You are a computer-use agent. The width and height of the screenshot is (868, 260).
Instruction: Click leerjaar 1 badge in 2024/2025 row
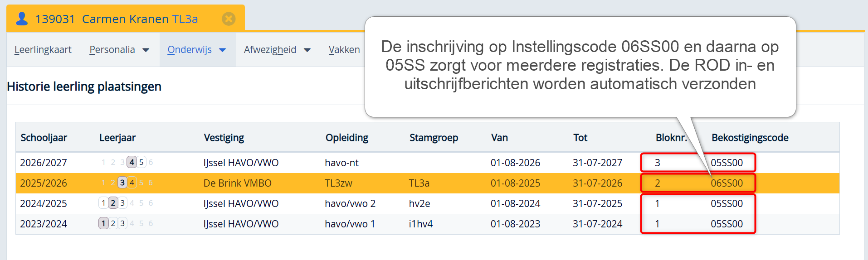click(103, 203)
